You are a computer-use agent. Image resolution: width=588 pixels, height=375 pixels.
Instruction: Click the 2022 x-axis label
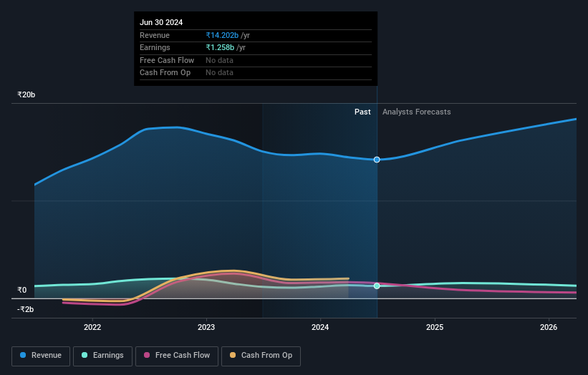pos(92,327)
